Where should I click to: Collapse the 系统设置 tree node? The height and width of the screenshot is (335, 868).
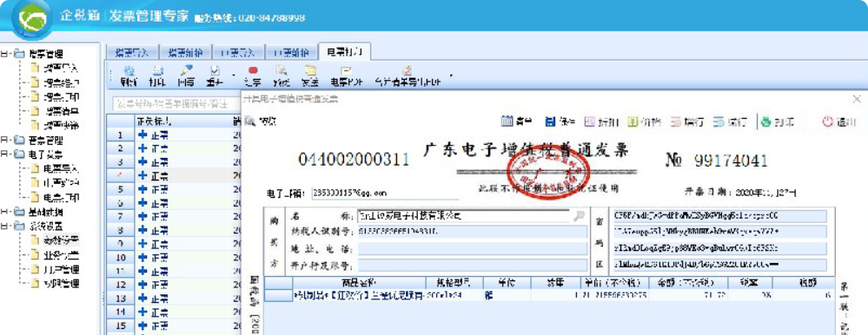click(4, 227)
